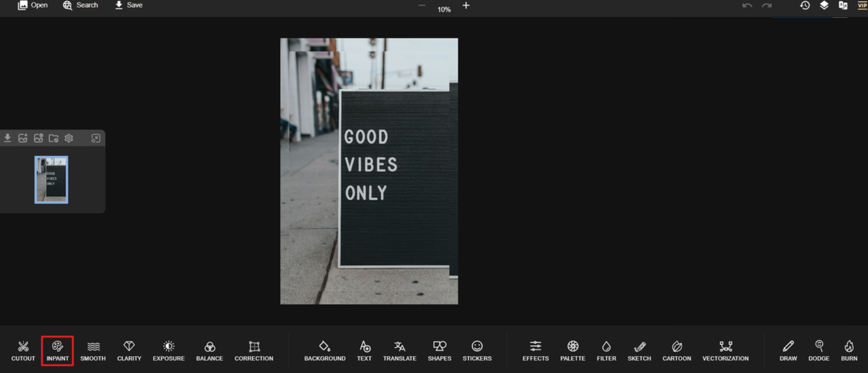Download image from the thumbnail panel
The image size is (868, 373).
point(7,138)
